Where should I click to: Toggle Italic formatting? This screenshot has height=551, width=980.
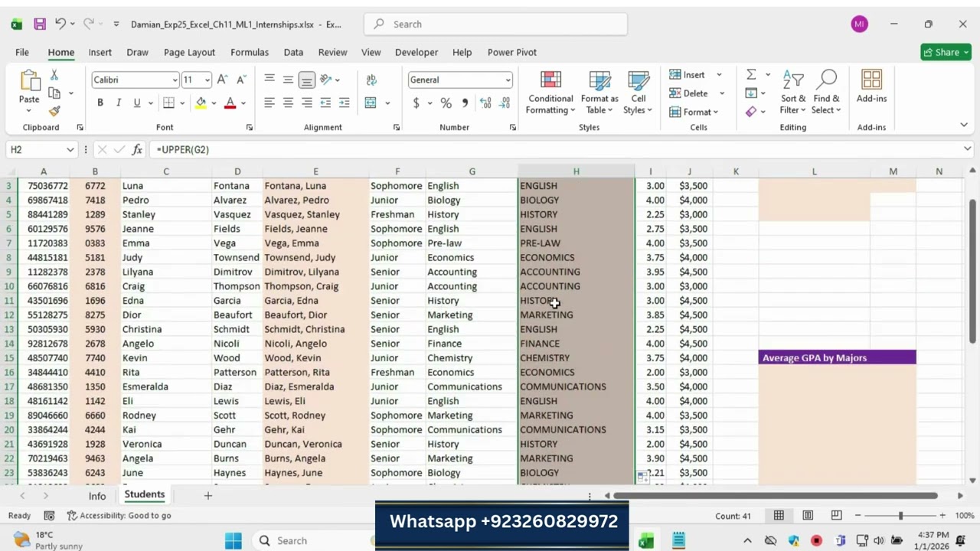(119, 103)
